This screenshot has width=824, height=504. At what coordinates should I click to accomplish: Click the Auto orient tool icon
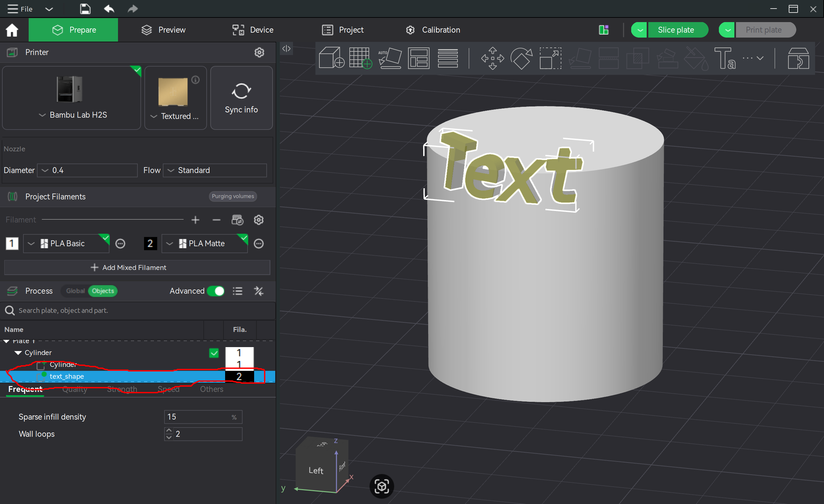pyautogui.click(x=390, y=58)
